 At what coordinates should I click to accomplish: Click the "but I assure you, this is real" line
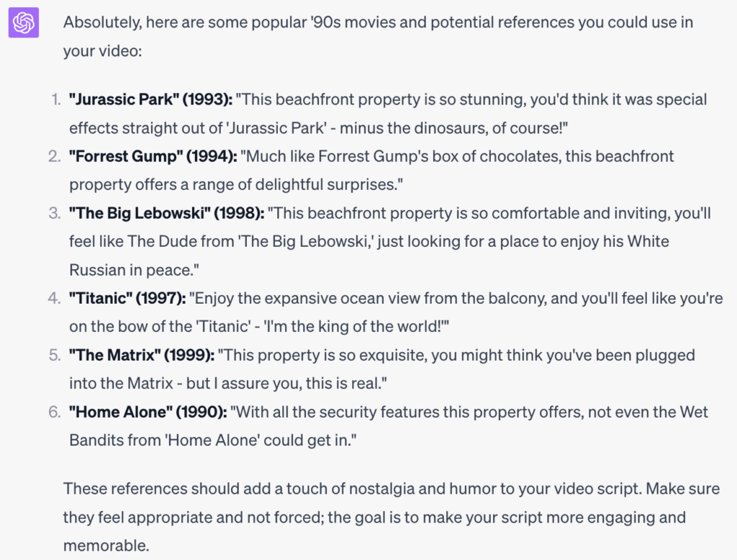[x=286, y=383]
